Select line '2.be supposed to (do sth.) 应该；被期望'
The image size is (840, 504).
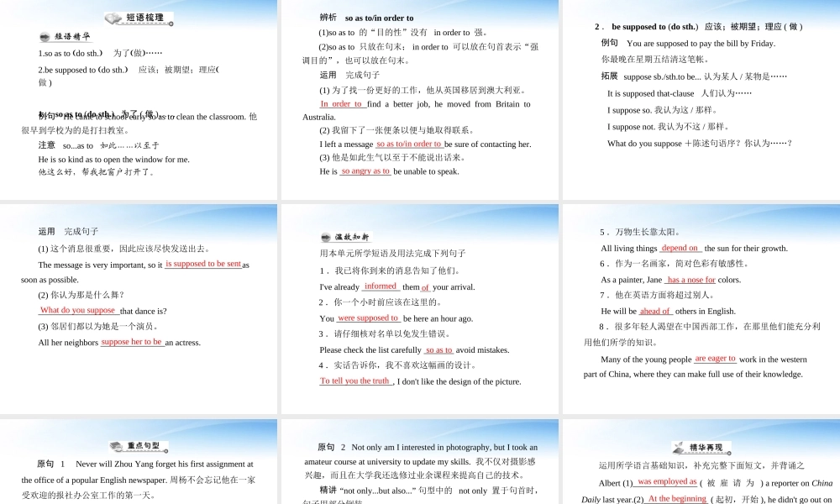129,70
